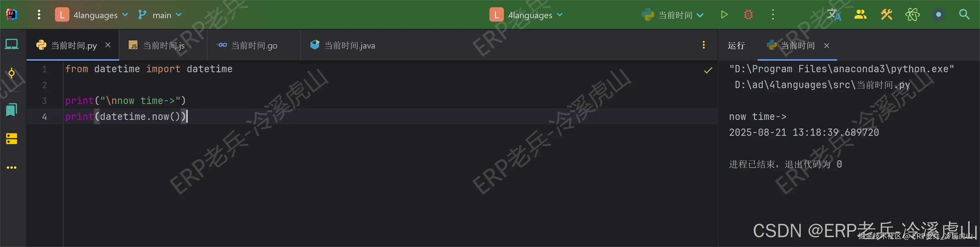Open the 当前时间.java editor tab

(x=342, y=46)
